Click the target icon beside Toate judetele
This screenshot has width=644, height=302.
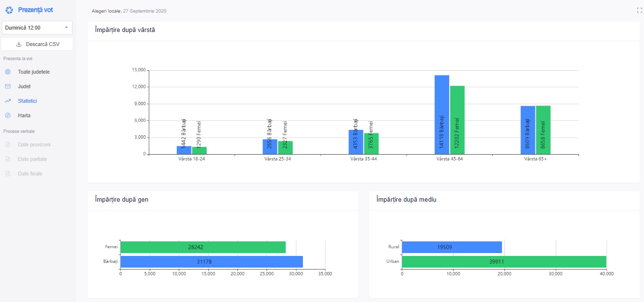coord(8,72)
